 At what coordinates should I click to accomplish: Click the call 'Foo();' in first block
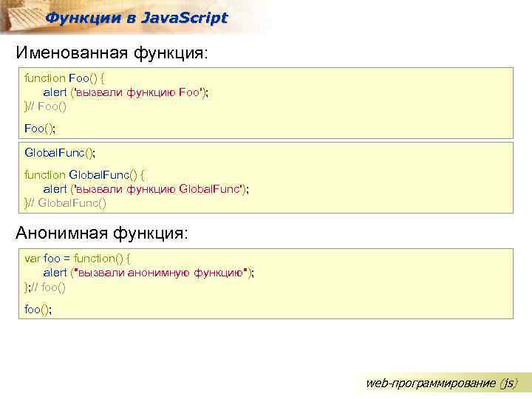pos(40,129)
